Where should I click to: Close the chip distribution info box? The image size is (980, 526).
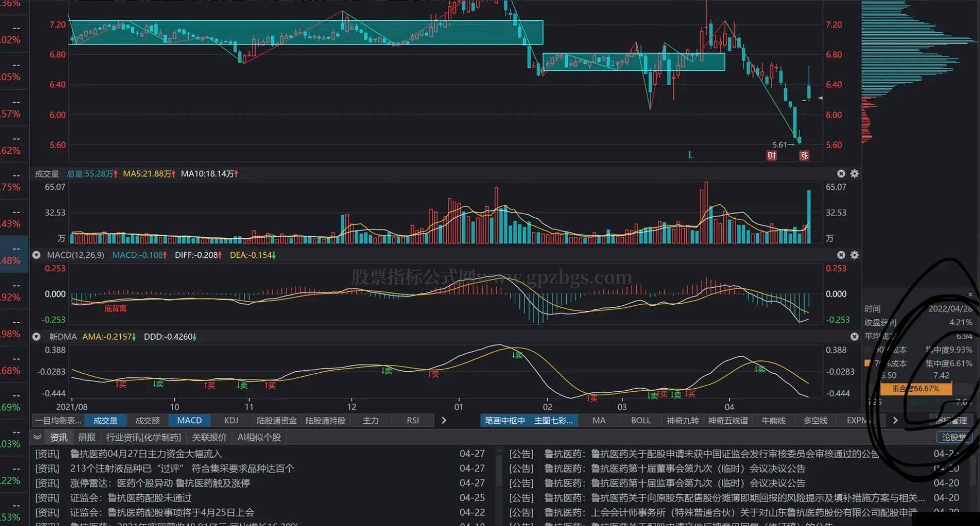pos(970,295)
